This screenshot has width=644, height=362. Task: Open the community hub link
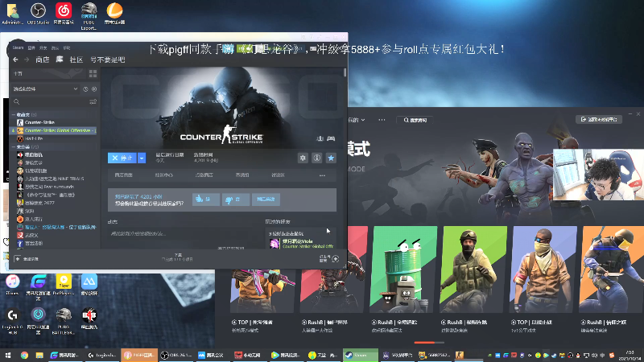164,175
